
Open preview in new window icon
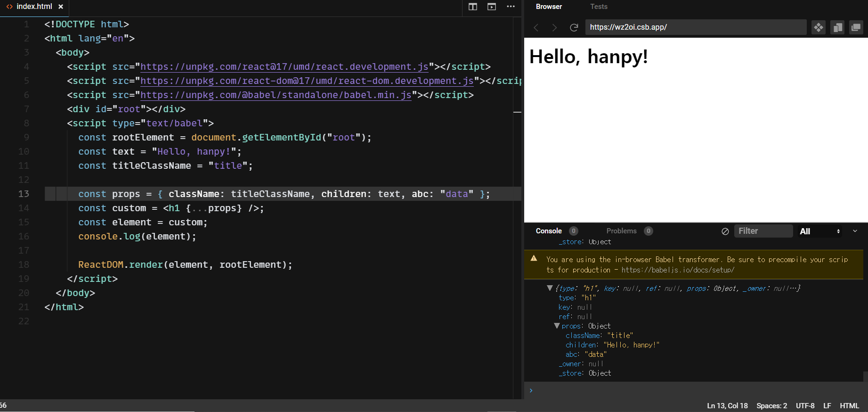856,27
